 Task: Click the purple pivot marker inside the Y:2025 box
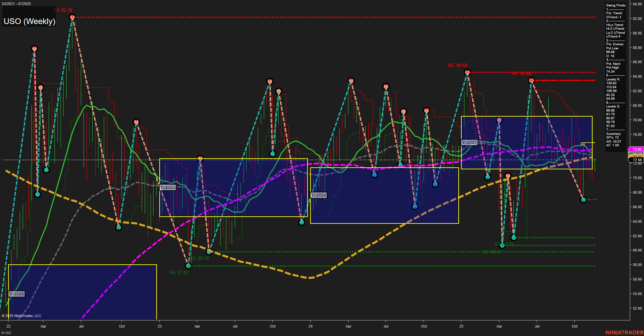click(x=499, y=119)
